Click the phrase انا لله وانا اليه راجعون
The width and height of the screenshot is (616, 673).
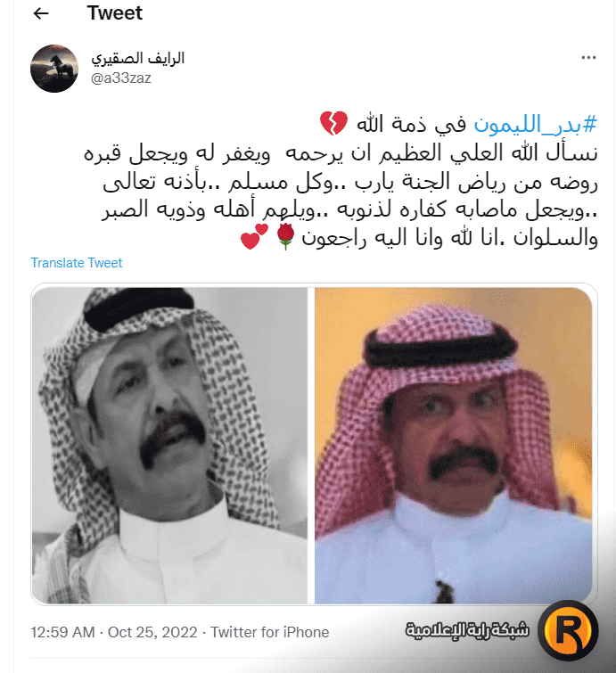(396, 238)
